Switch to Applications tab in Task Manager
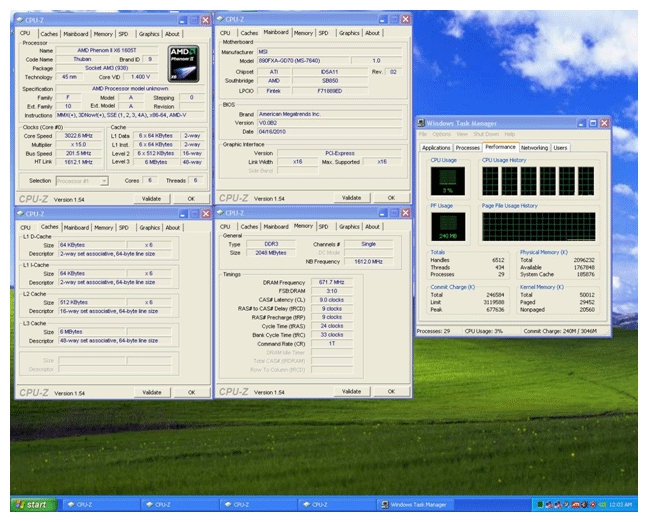Viewport: 648px width, 522px height. [436, 148]
